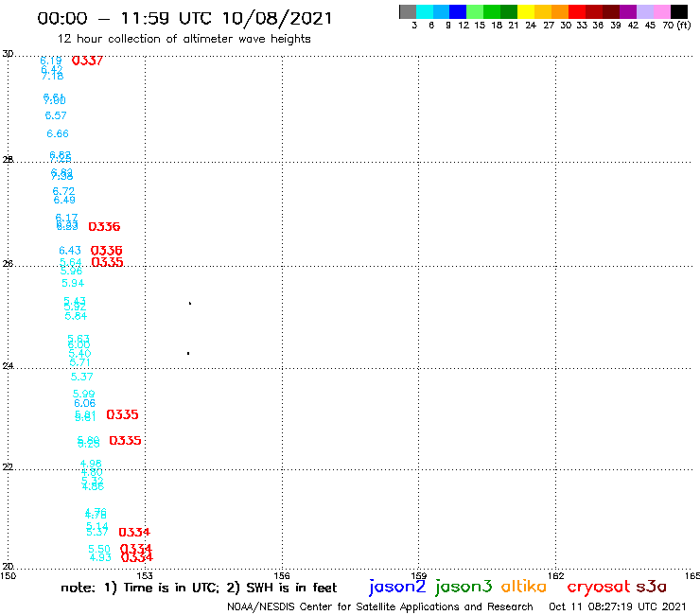The width and height of the screenshot is (700, 615).
Task: Select the yellow legend swatch
Action: (526, 11)
